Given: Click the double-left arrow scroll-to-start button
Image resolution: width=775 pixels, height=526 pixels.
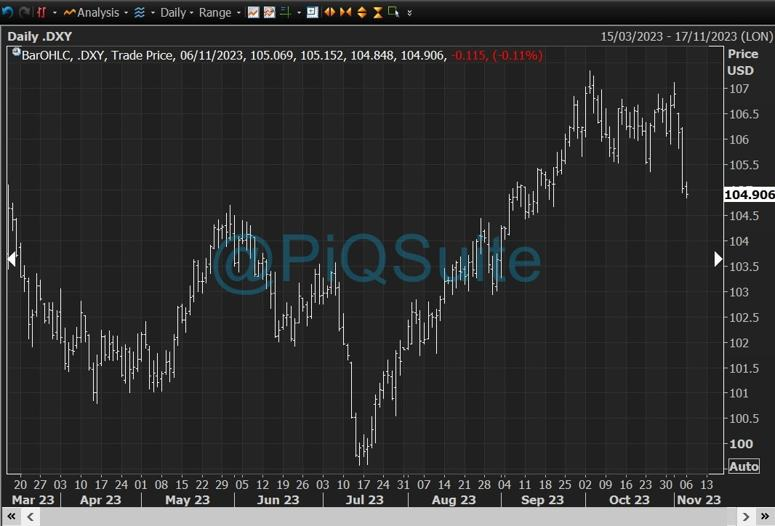Looking at the screenshot, I should 11,517.
